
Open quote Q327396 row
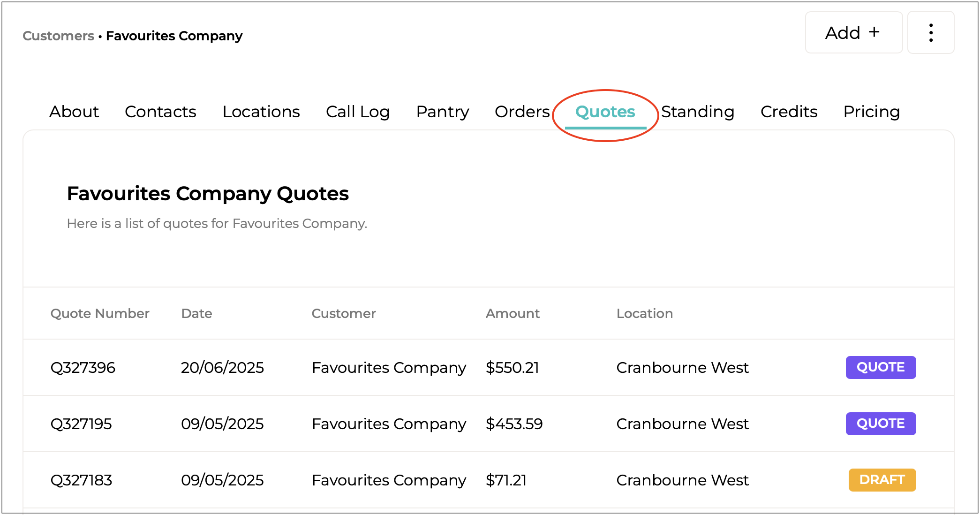[83, 367]
